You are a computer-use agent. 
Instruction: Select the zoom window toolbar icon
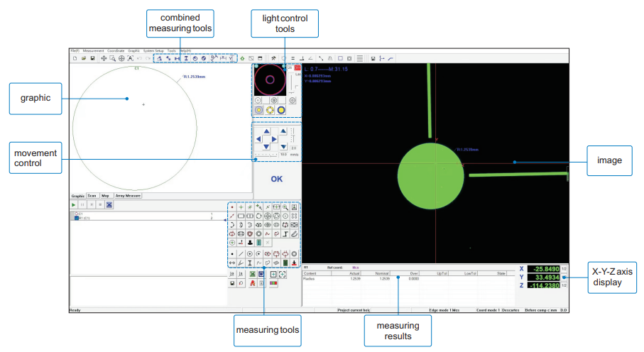click(x=112, y=58)
